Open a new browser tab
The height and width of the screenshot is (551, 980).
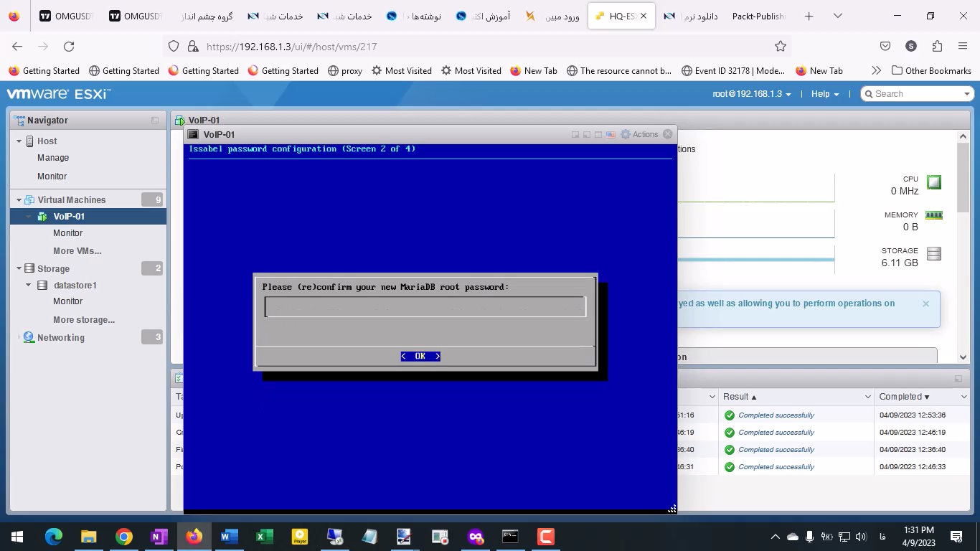[809, 16]
